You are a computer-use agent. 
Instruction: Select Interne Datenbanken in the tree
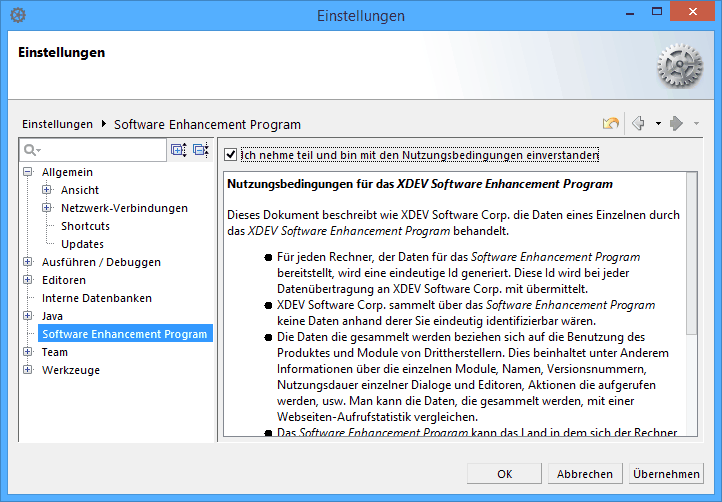click(x=97, y=298)
